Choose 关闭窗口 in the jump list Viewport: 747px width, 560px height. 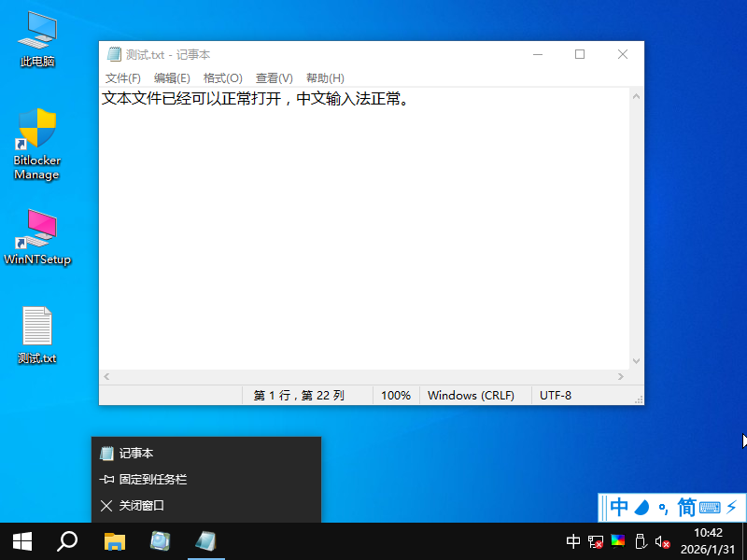[x=142, y=506]
